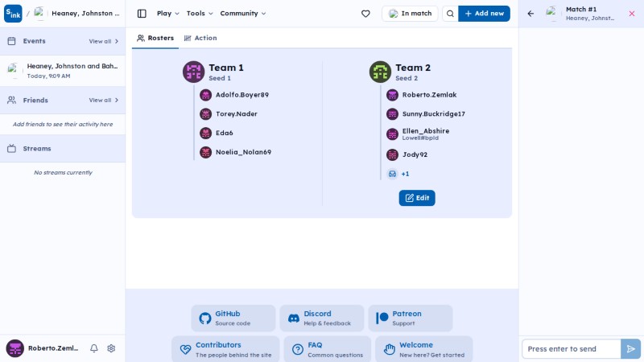Click the Team 2 heading
644x362 pixels.
(413, 68)
